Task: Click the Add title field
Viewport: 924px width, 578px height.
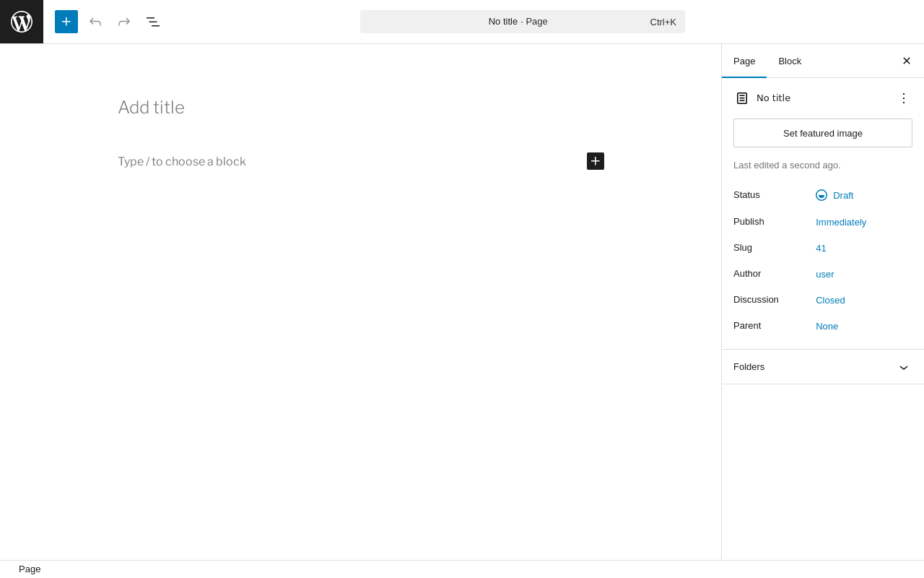Action: tap(361, 108)
